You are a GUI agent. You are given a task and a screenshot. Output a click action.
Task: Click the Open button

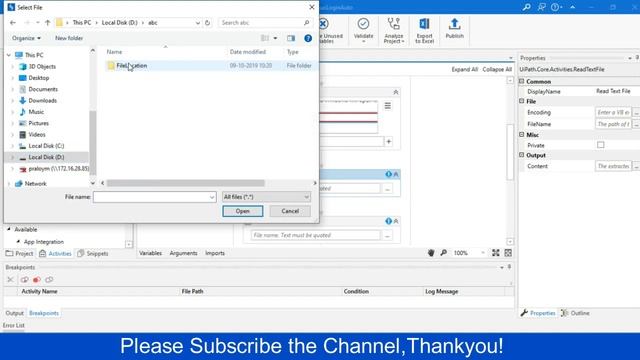242,211
